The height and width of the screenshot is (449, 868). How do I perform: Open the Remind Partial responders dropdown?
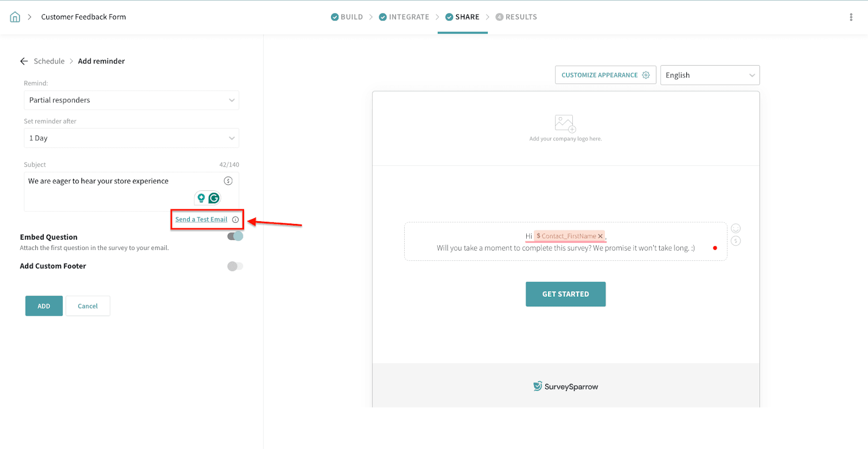point(131,100)
